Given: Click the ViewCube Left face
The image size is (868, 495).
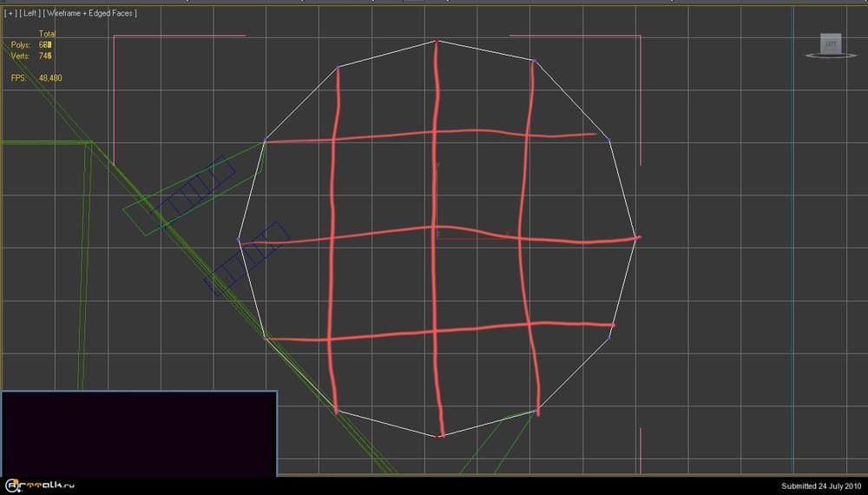Looking at the screenshot, I should point(831,43).
